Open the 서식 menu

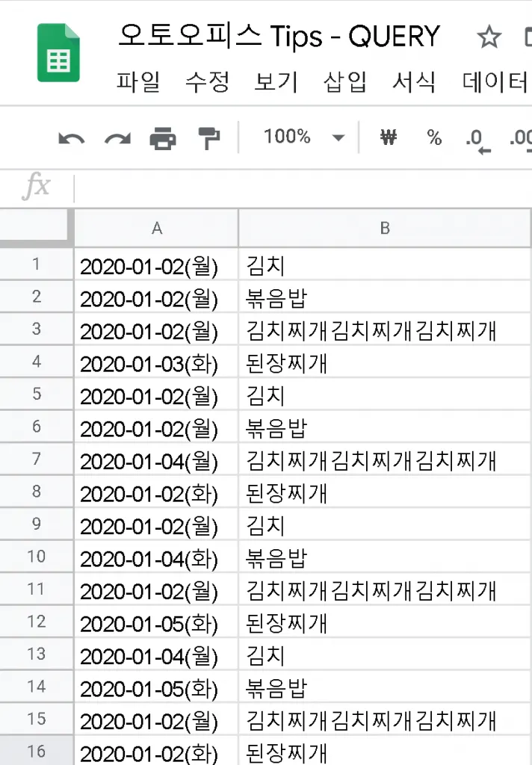point(414,81)
